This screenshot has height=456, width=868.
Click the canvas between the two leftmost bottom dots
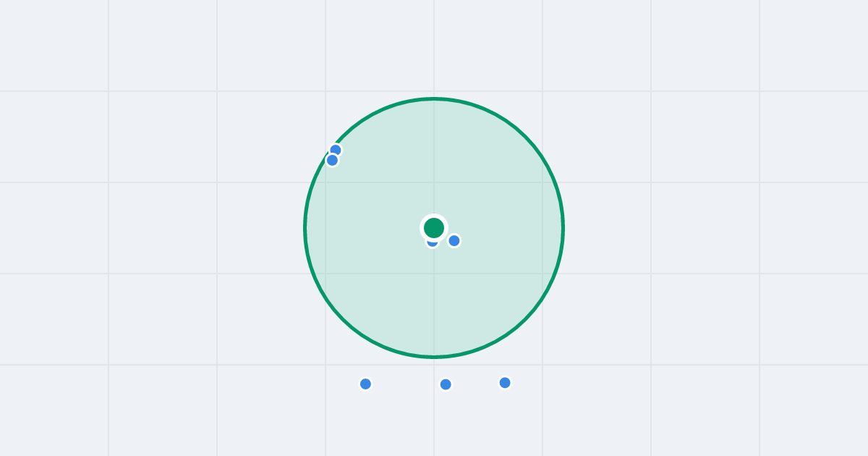pyautogui.click(x=406, y=384)
